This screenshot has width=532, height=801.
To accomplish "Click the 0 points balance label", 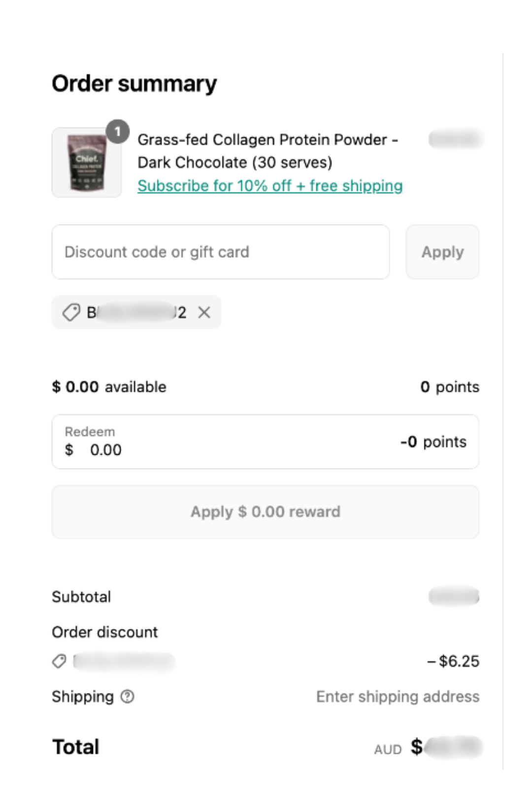I will point(450,387).
